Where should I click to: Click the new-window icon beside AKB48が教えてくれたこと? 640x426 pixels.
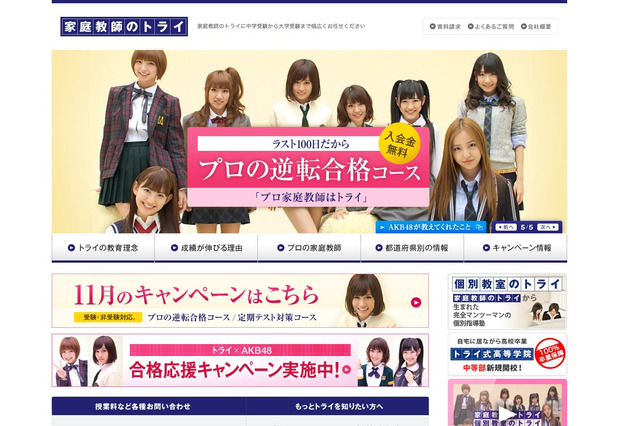click(x=480, y=227)
